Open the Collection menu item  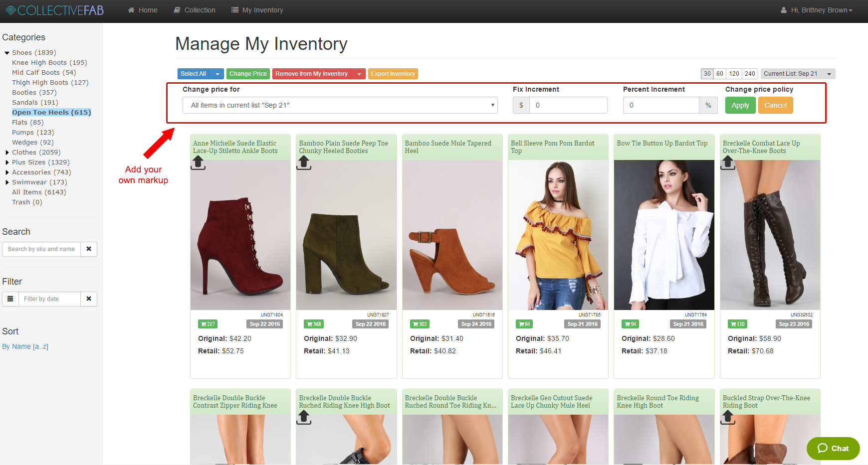point(195,10)
